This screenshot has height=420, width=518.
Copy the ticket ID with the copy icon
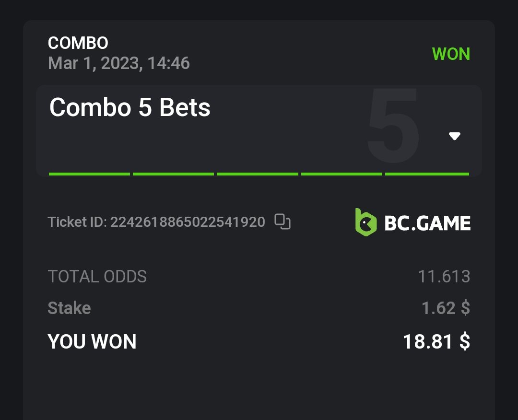283,222
